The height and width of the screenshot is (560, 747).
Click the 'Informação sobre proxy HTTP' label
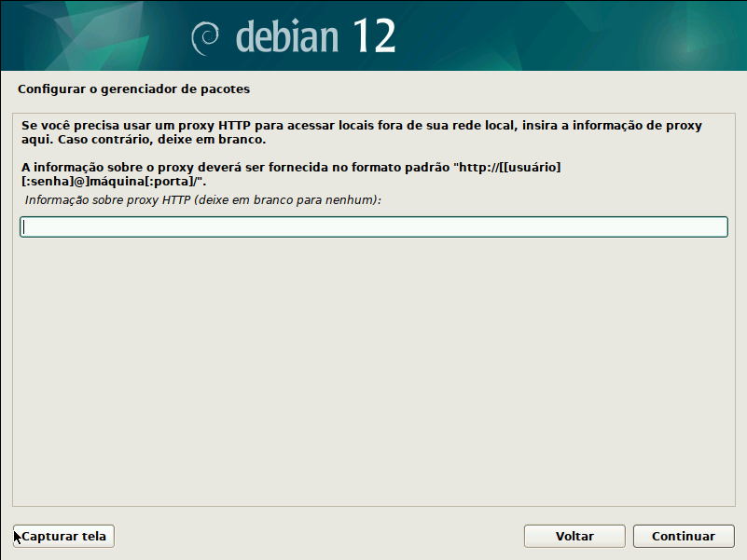click(x=203, y=200)
